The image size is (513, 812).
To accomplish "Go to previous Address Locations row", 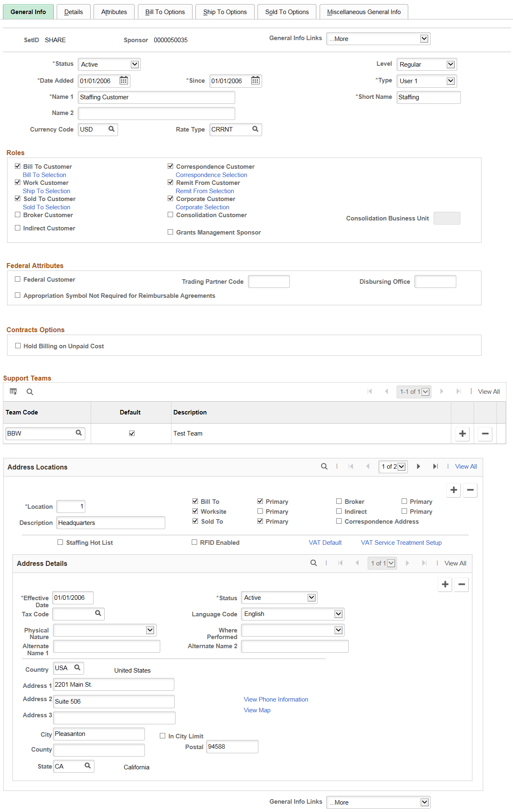I will [368, 466].
